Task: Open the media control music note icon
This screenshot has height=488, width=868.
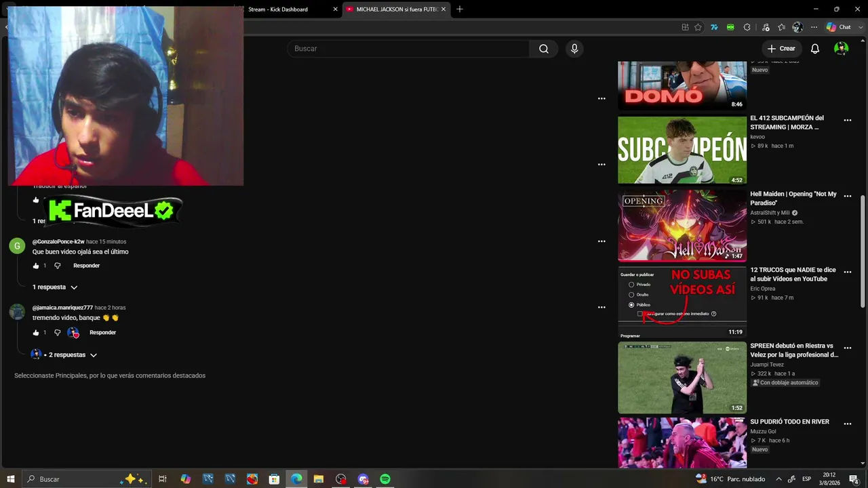Action: coord(766,27)
